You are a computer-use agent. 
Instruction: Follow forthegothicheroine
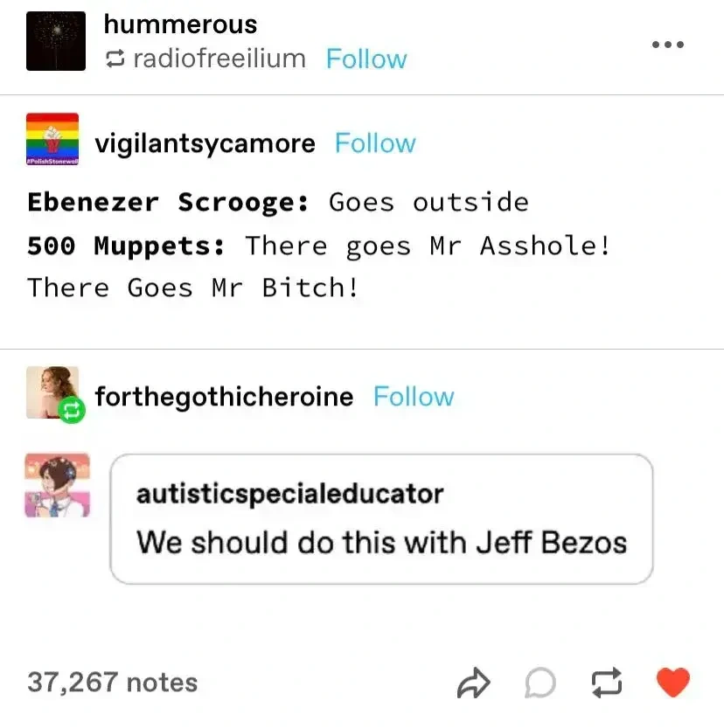click(x=414, y=397)
